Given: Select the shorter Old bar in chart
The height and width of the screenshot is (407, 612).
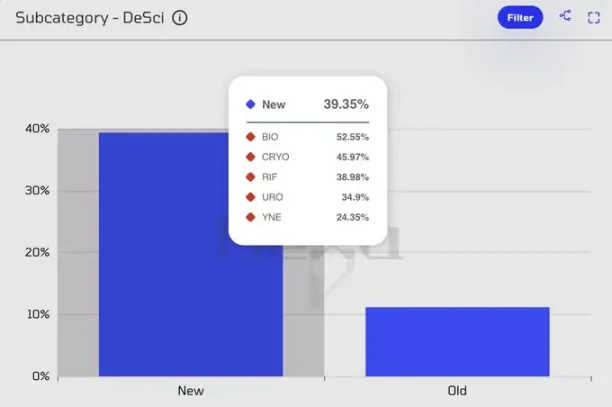Looking at the screenshot, I should point(457,341).
